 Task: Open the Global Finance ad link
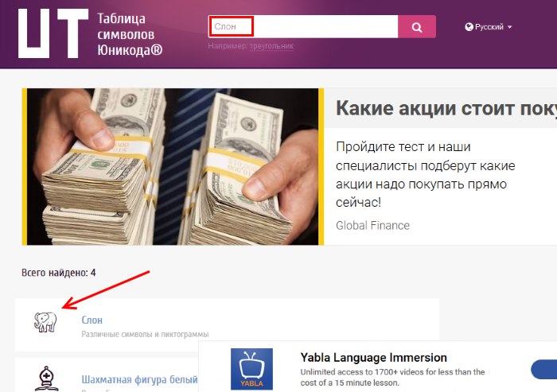pyautogui.click(x=372, y=226)
